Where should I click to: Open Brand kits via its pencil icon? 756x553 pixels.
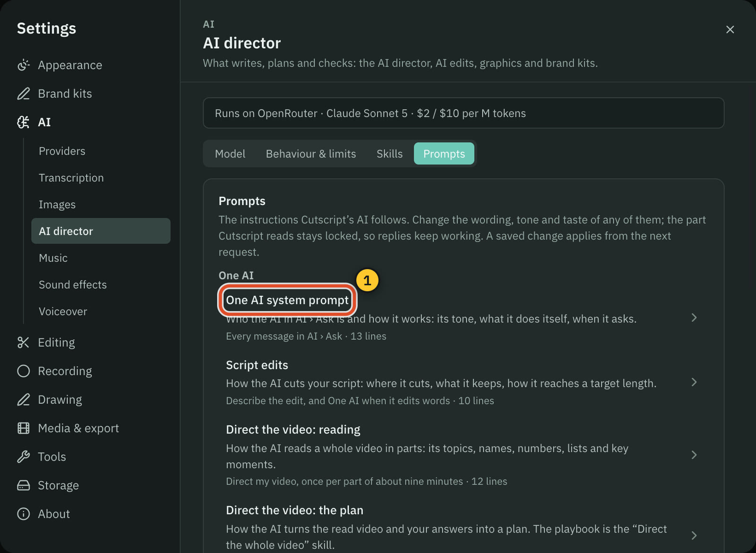pyautogui.click(x=23, y=94)
